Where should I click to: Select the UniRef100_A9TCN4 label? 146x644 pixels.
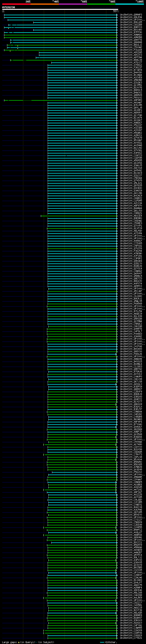tap(131, 58)
